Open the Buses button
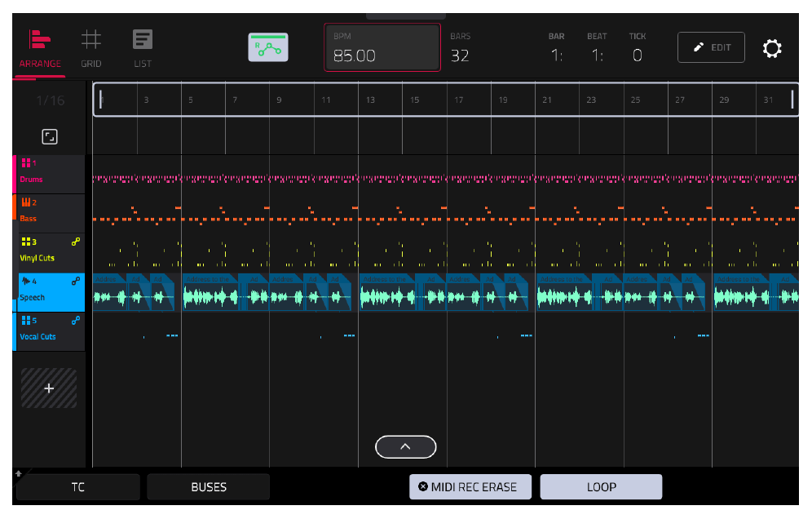This screenshot has width=812, height=519. coord(209,487)
